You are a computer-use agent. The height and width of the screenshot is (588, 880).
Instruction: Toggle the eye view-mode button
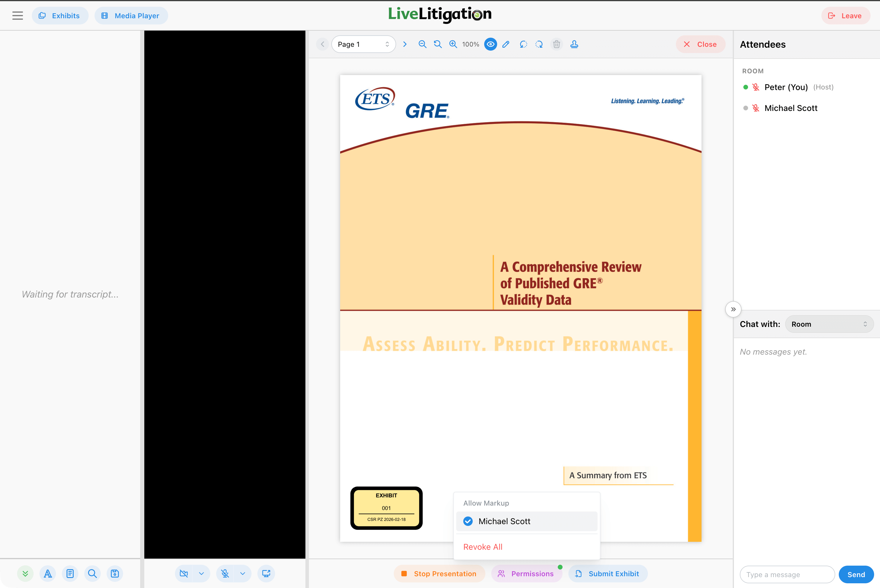pos(490,44)
